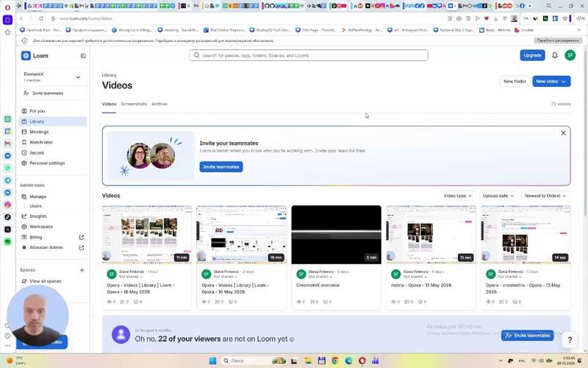The width and height of the screenshot is (588, 368).
Task: Open Opera bookmarks star sidebar icon
Action: click(x=7, y=32)
